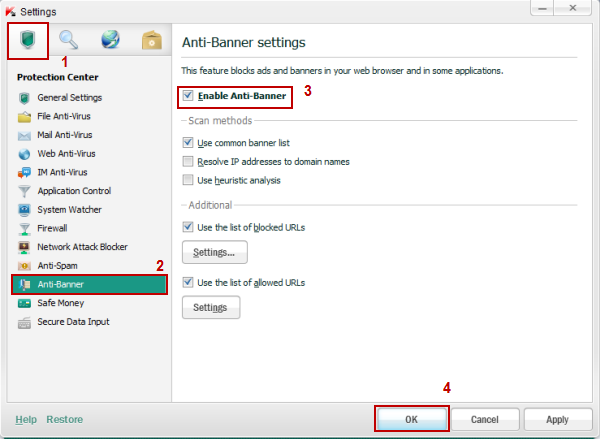Go to Anti-Spam section

57,266
